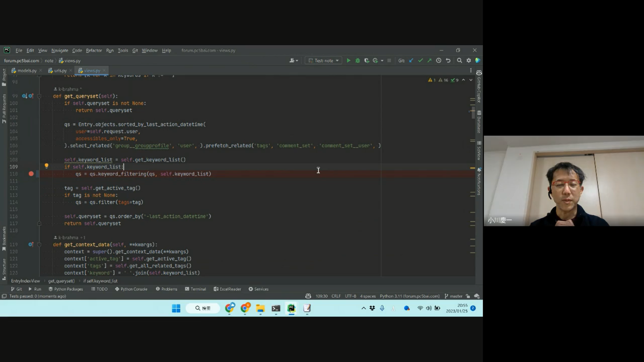Toggle breakpoint on line 110
The height and width of the screenshot is (362, 644).
click(31, 174)
